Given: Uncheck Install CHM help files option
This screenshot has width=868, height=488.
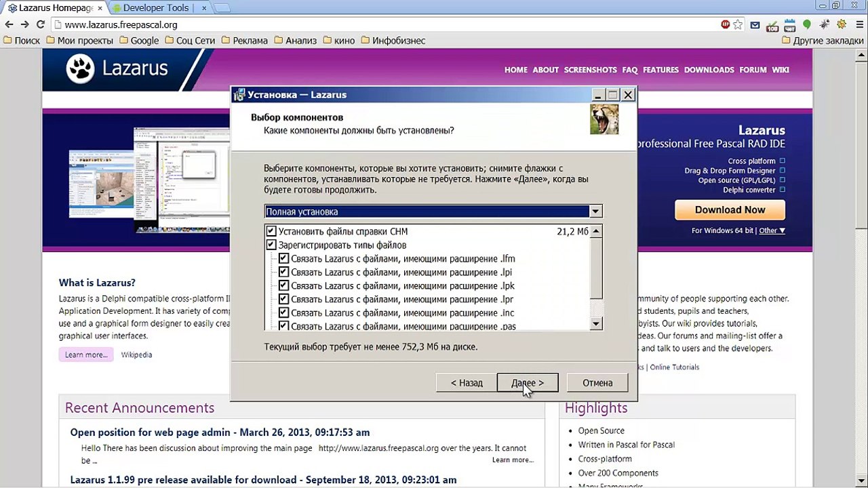Looking at the screenshot, I should (x=271, y=231).
